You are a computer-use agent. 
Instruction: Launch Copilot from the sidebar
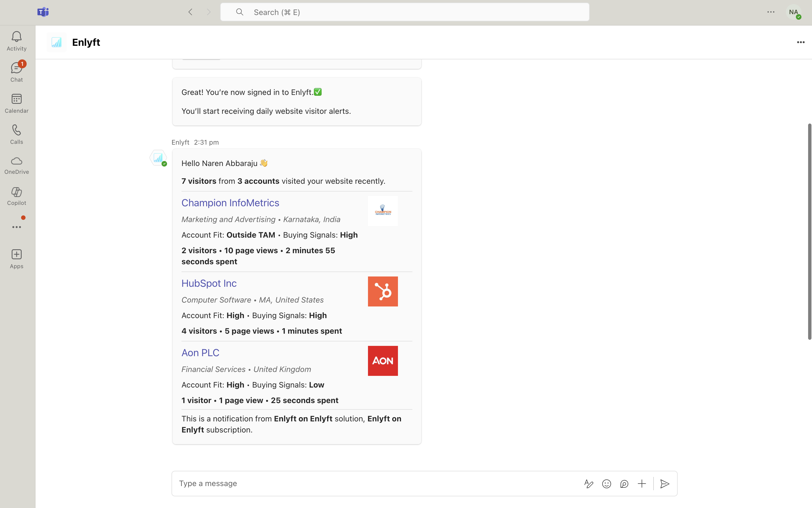(x=16, y=197)
